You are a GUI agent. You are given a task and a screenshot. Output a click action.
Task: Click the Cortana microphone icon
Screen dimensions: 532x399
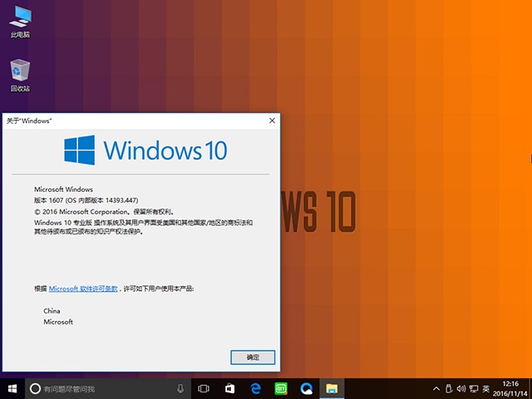(x=180, y=388)
